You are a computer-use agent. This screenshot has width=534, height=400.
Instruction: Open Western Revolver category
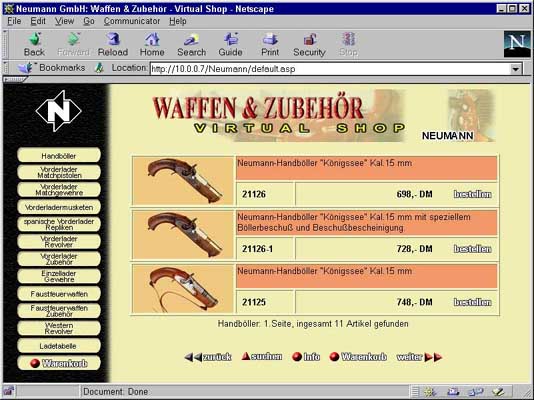[59, 329]
